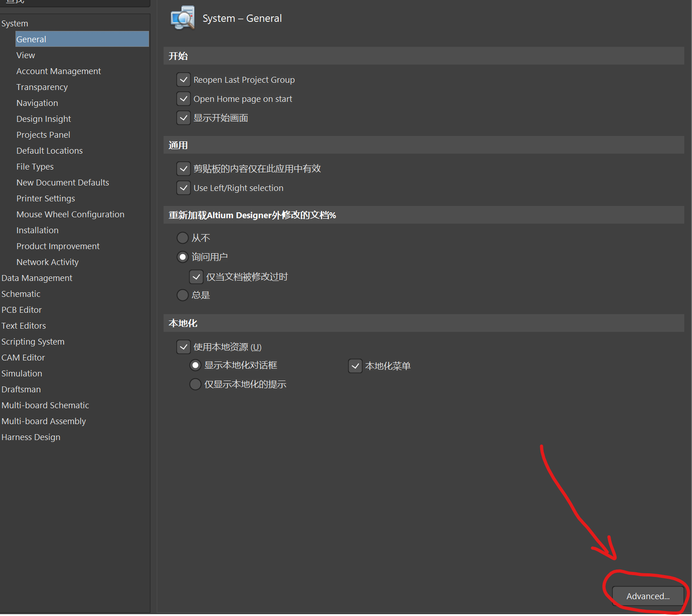
Task: Open Transparency preferences page
Action: [x=42, y=87]
